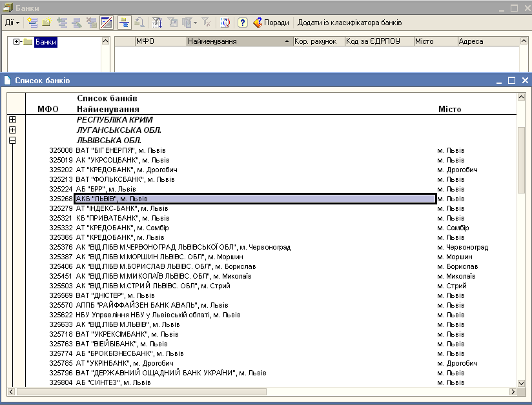Viewport: 532px width, 405px height.
Task: Toggle the hierarchical view icon
Action: [125, 23]
